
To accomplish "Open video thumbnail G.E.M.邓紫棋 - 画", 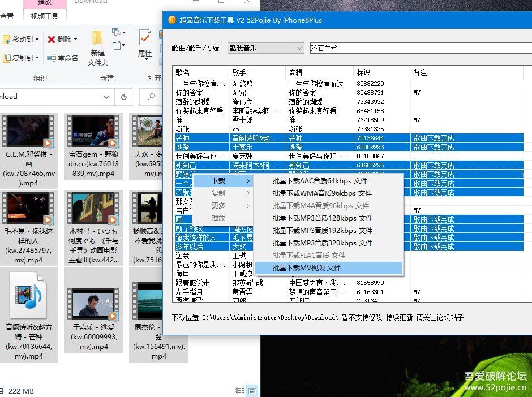I will [x=28, y=132].
